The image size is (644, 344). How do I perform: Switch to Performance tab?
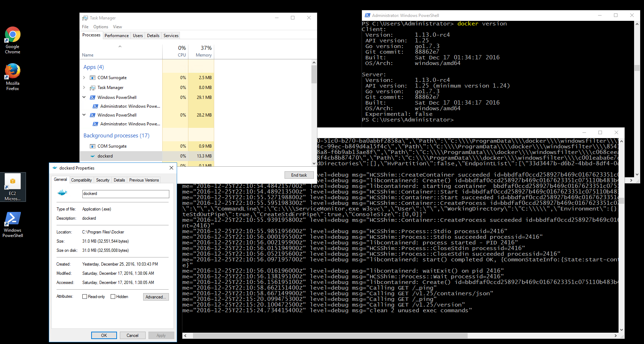coord(117,36)
